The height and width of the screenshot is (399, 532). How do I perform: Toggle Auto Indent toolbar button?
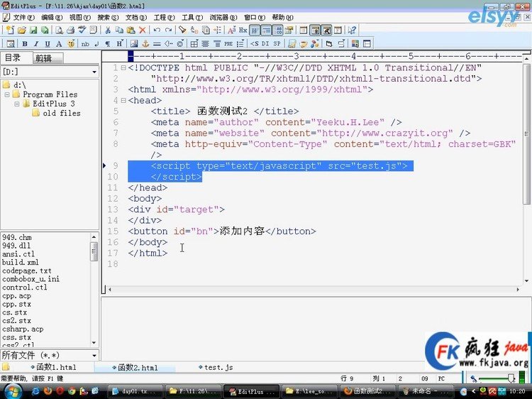[x=266, y=31]
